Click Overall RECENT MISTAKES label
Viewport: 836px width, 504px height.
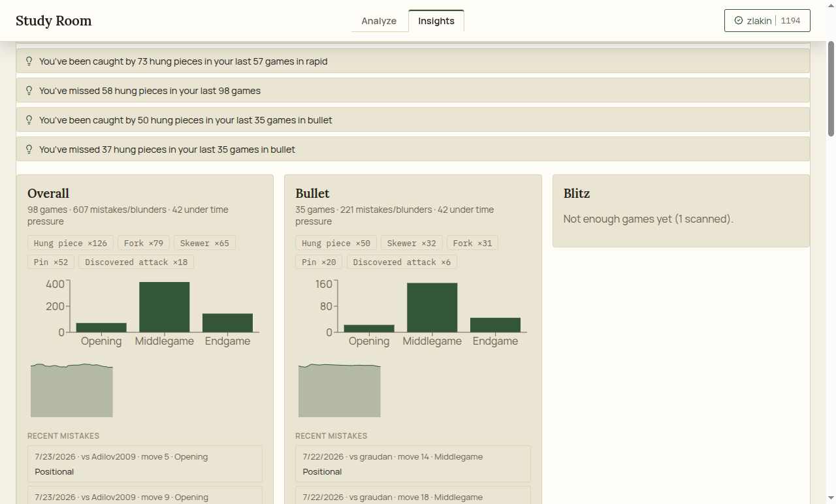tap(63, 435)
